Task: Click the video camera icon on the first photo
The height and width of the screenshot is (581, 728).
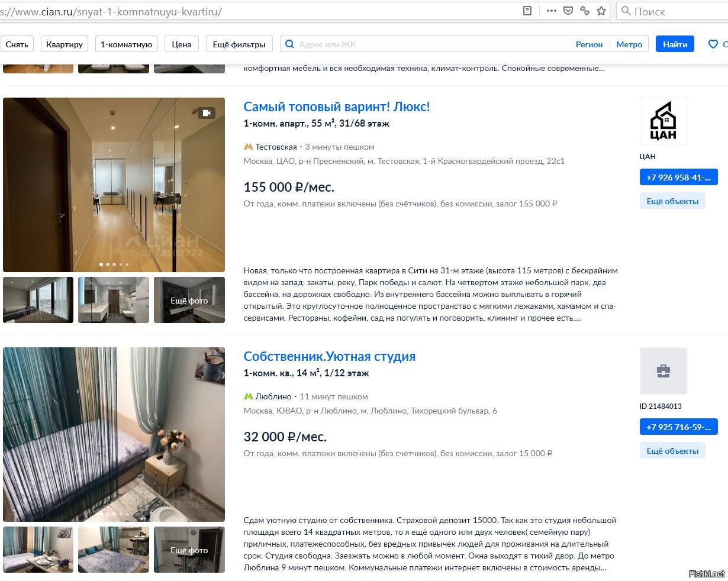Action: [207, 113]
